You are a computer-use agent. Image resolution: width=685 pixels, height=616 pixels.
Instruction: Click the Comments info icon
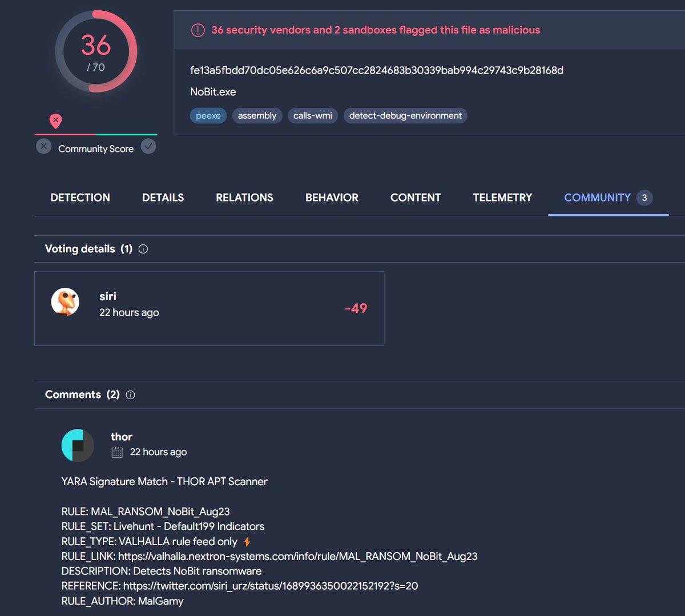tap(130, 394)
